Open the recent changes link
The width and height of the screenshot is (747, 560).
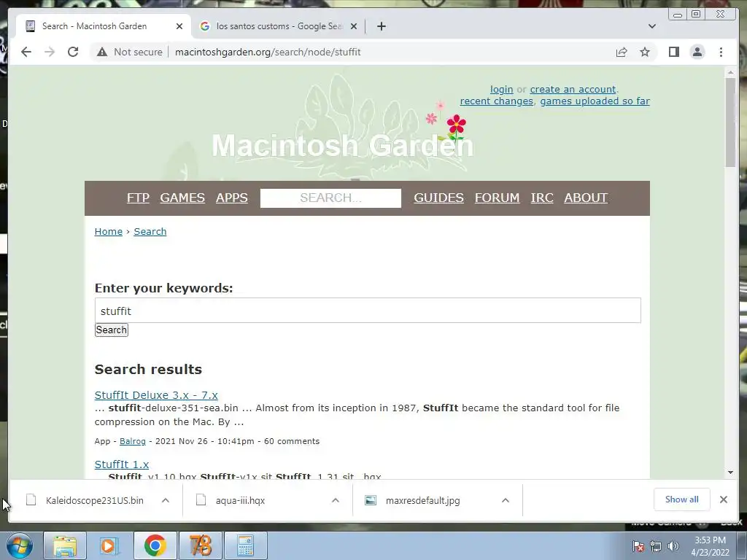[496, 101]
